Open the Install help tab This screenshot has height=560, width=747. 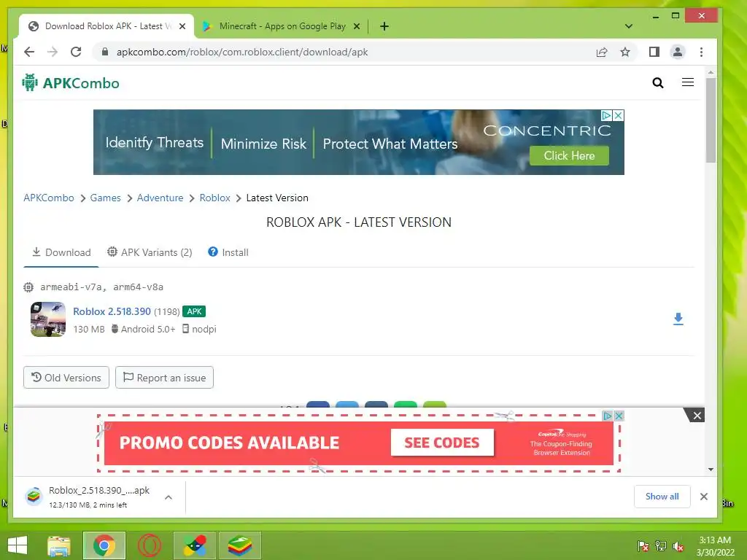tap(228, 252)
